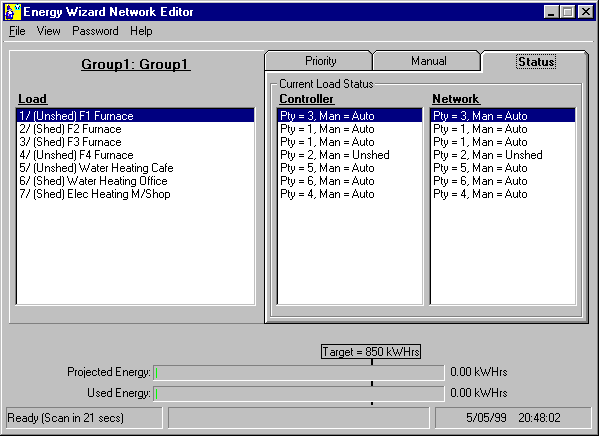Viewport: 599px width, 436px height.
Task: Open the Help menu
Action: [141, 31]
